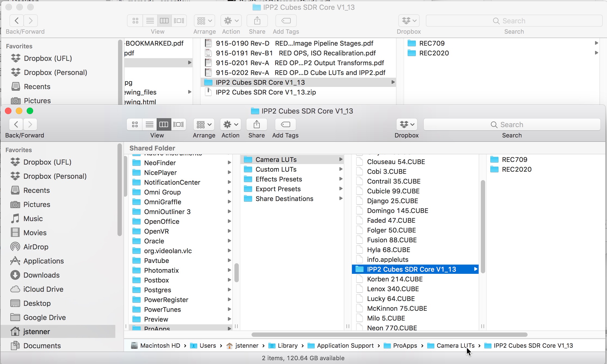Open Arrange dropdown in front window

(204, 125)
